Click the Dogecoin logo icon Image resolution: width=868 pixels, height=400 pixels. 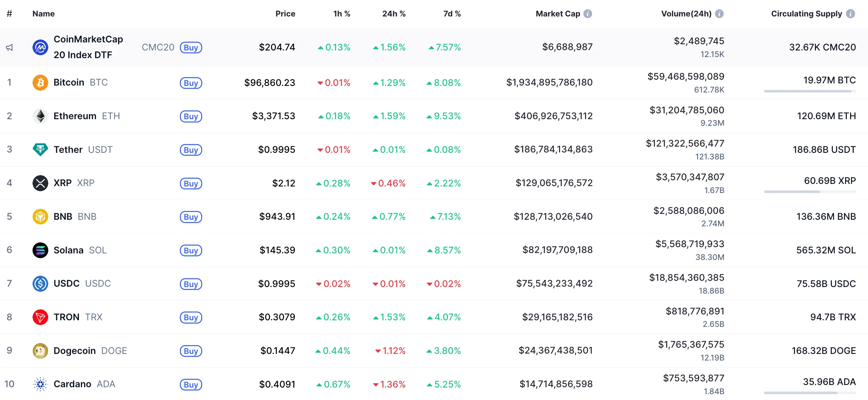40,351
